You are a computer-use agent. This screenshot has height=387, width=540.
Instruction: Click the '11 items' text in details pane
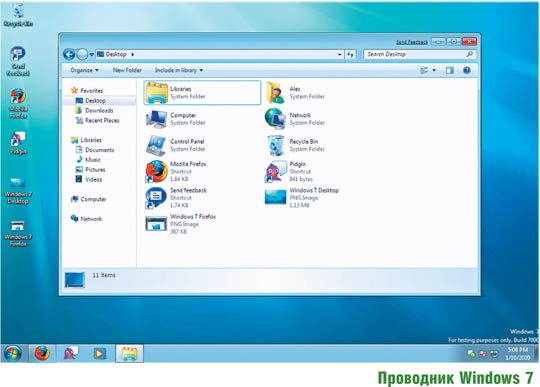tap(104, 275)
